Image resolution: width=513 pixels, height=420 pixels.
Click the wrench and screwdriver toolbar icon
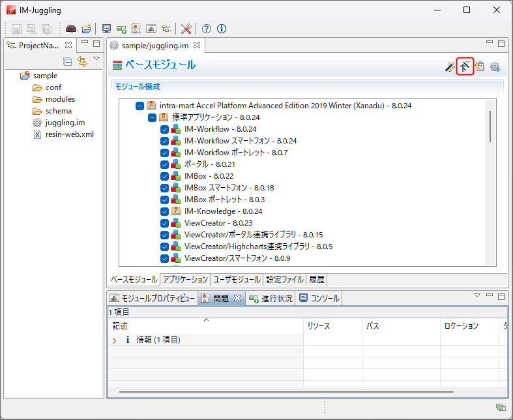coord(186,29)
